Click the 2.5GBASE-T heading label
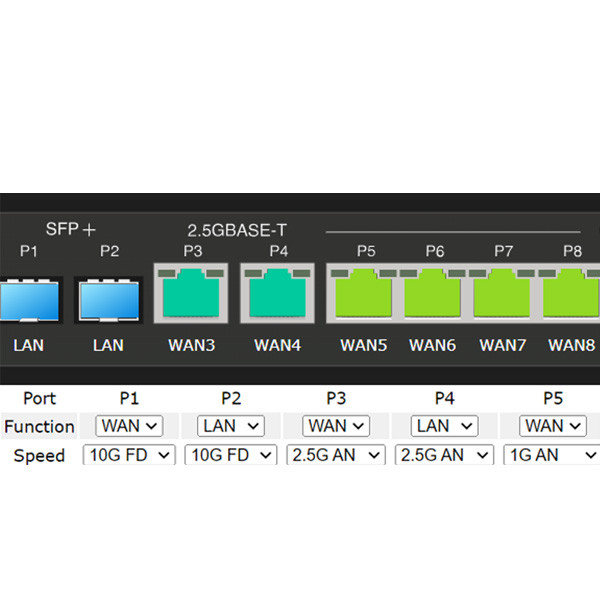Image resolution: width=600 pixels, height=600 pixels. pos(237,230)
